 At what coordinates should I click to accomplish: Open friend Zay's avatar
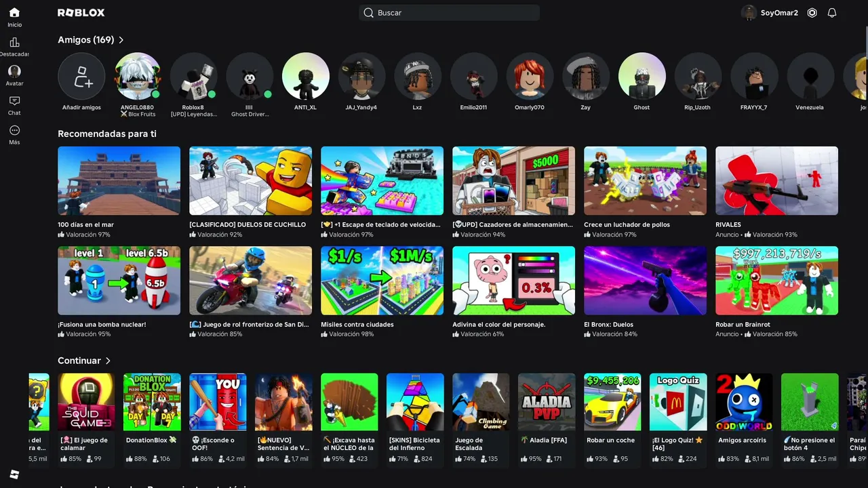click(586, 76)
